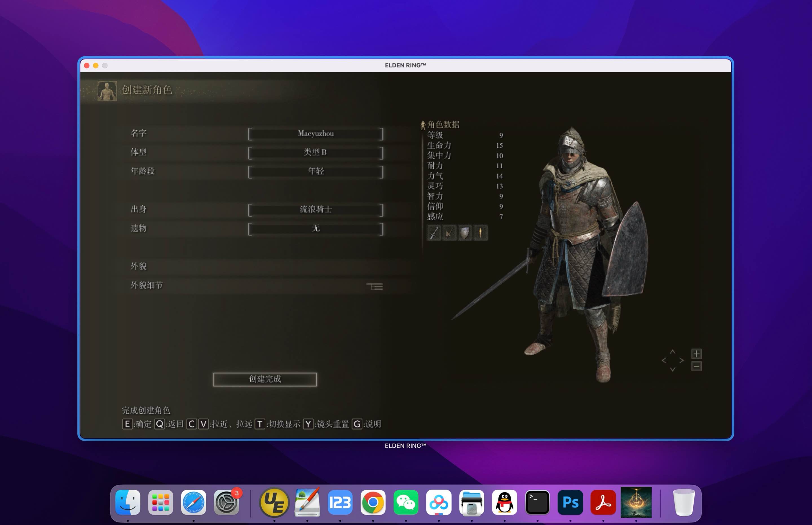812x525 pixels.
Task: Change body type selector 类型 B
Action: coord(316,153)
